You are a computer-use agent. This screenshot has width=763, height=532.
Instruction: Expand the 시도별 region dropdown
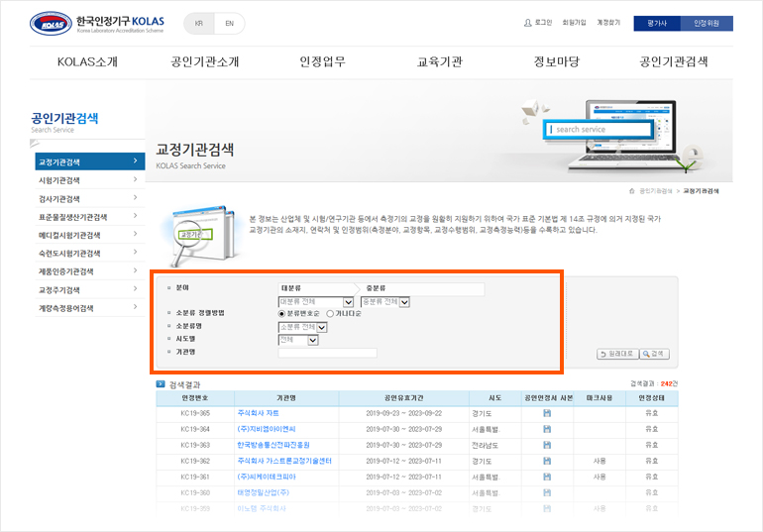click(x=313, y=340)
